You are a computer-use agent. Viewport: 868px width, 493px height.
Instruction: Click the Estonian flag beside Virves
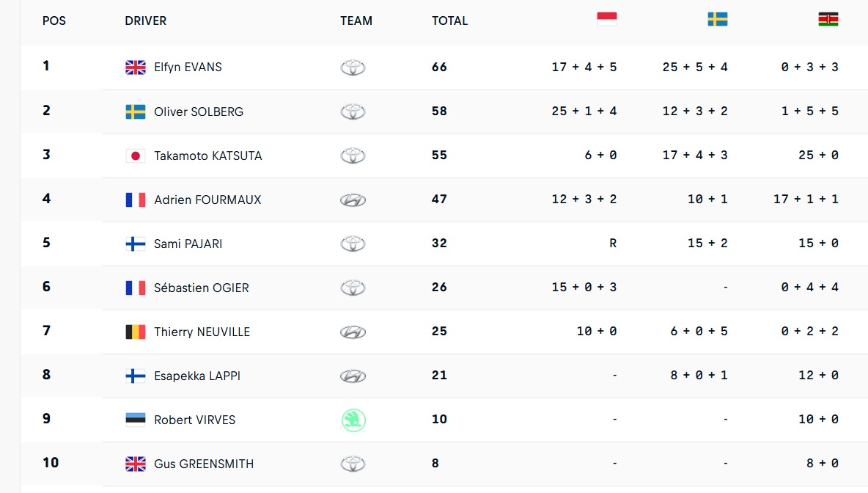pyautogui.click(x=136, y=420)
